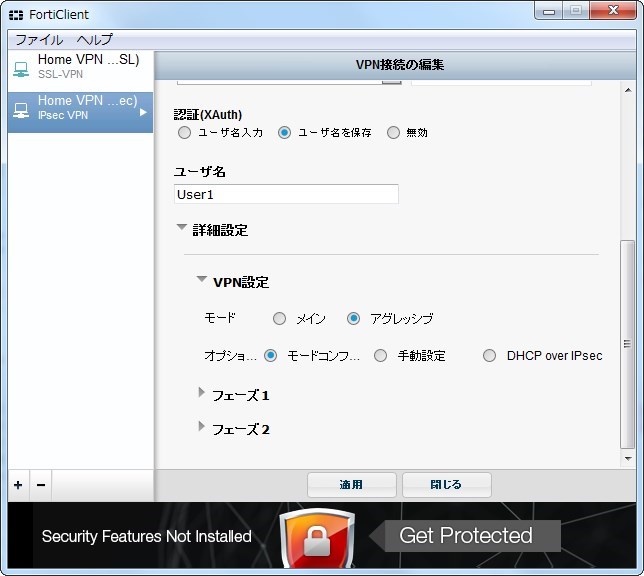Viewport: 644px width, 576px height.
Task: Select 無効 XAuth radio button
Action: [393, 133]
